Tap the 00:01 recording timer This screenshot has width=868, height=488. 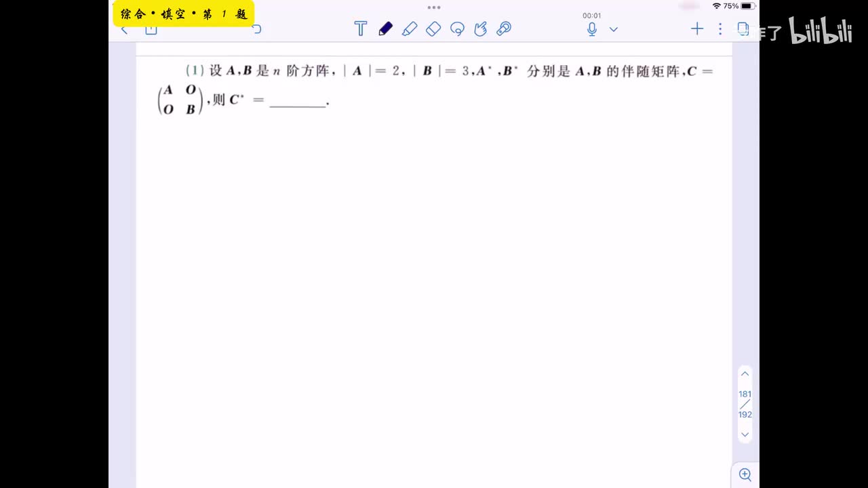pyautogui.click(x=592, y=16)
